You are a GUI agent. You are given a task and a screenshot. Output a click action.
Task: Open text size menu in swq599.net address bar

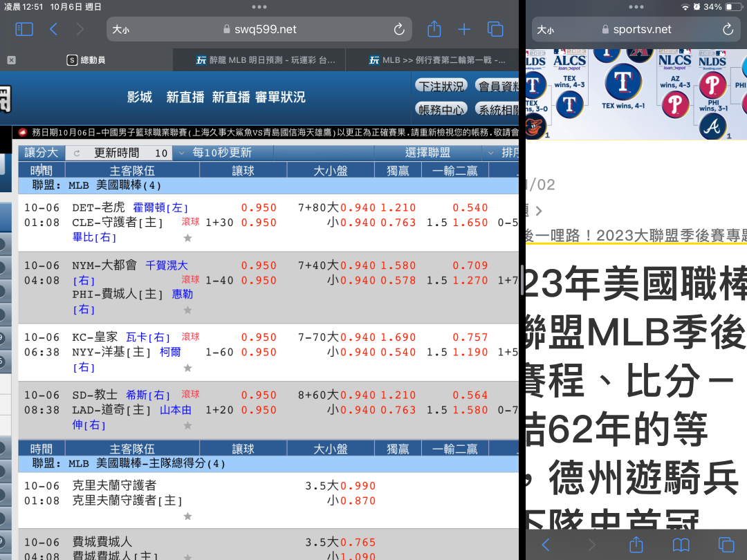tap(120, 30)
